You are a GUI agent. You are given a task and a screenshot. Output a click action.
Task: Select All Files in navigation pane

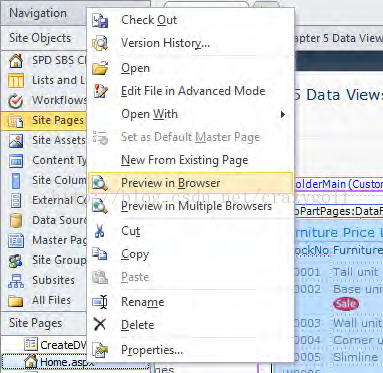point(44,301)
